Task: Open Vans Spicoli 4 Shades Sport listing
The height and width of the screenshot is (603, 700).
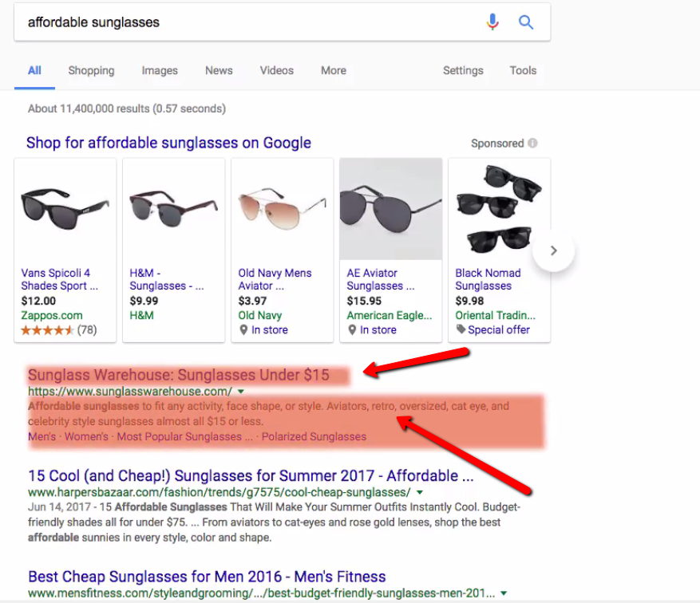Action: point(59,279)
